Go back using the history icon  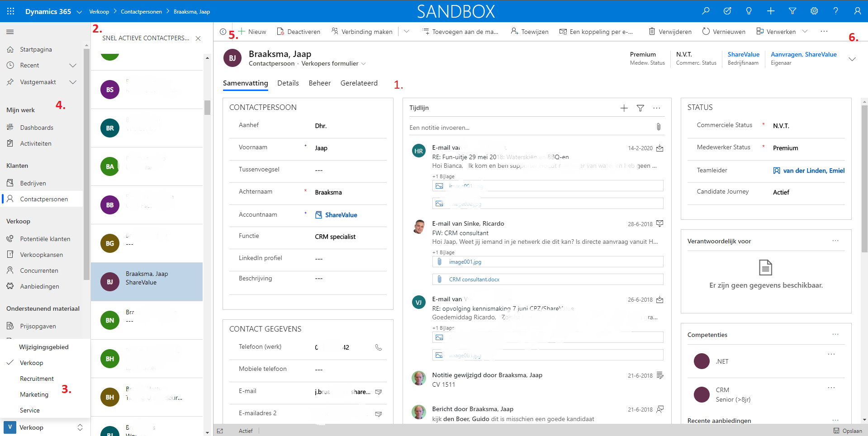click(x=223, y=32)
